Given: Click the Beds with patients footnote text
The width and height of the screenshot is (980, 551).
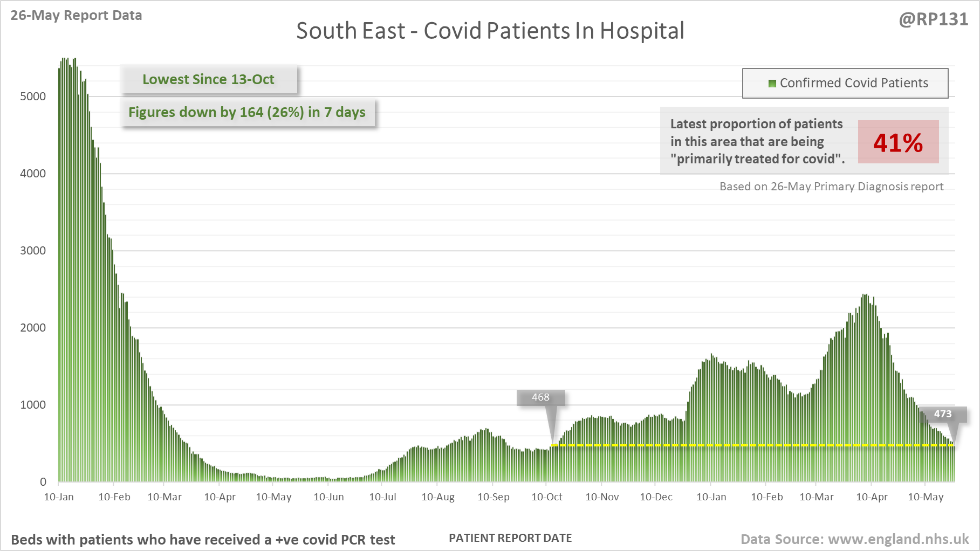Looking at the screenshot, I should (203, 540).
